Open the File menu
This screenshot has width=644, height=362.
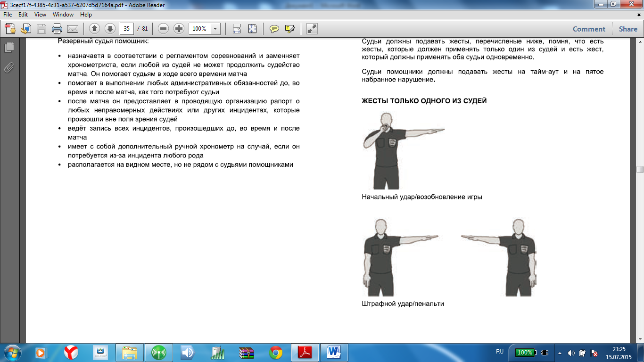pyautogui.click(x=8, y=15)
